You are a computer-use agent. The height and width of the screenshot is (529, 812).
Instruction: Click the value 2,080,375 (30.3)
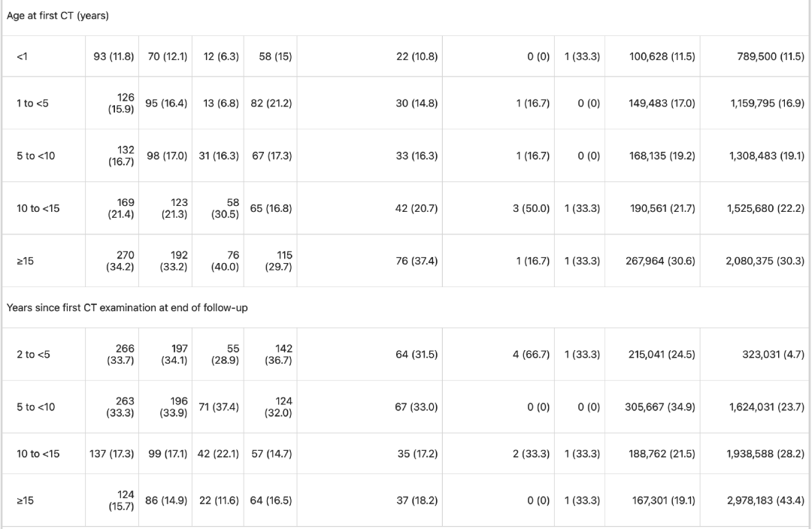(765, 261)
